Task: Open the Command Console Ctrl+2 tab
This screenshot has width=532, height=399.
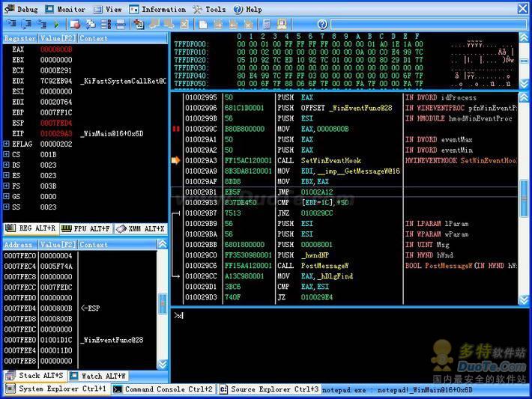Action: [x=163, y=389]
